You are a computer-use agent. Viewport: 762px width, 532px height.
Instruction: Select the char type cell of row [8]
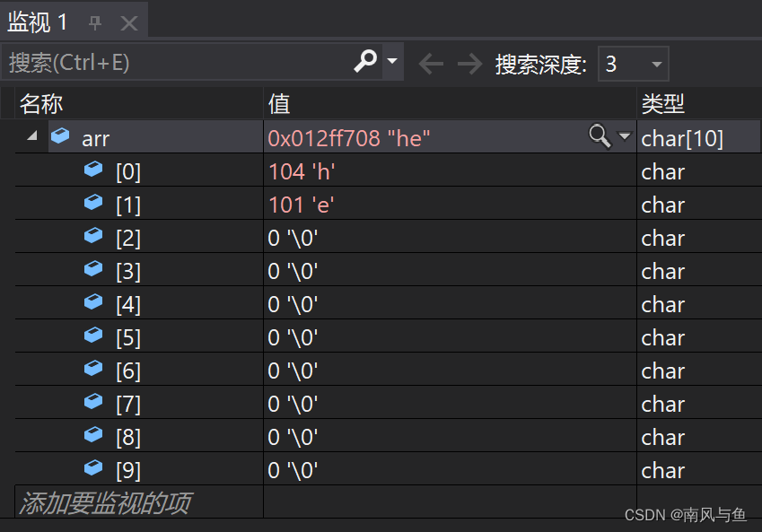699,436
